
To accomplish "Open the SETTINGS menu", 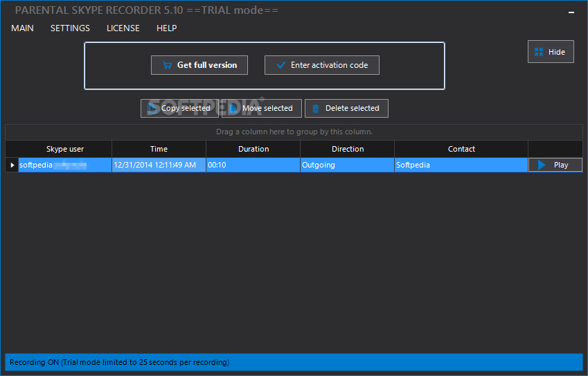I will tap(70, 28).
